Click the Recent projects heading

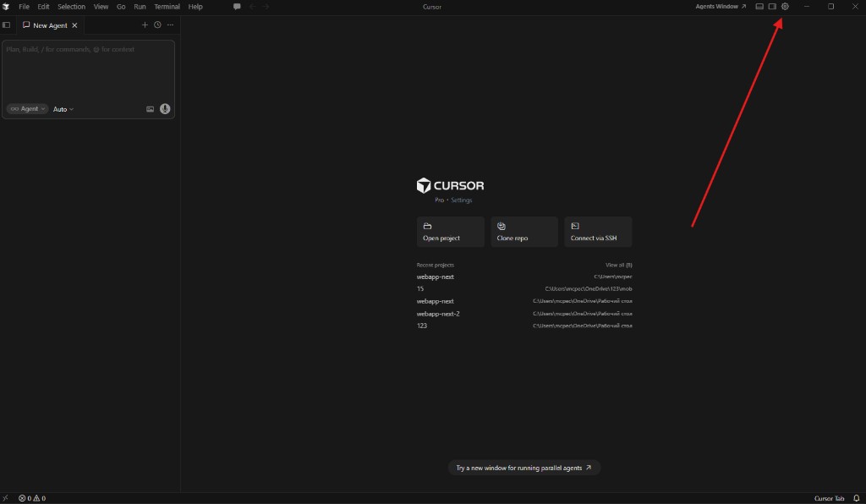coord(436,265)
